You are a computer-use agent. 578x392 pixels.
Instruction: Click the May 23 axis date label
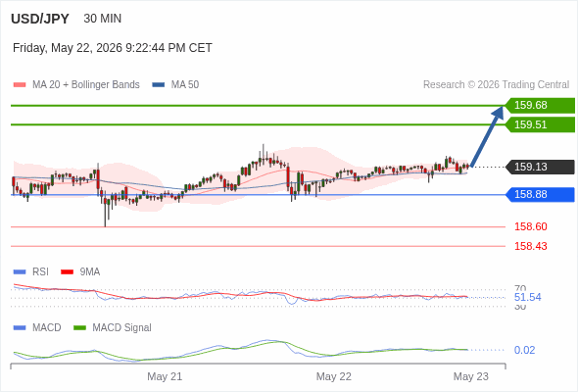coord(471,376)
